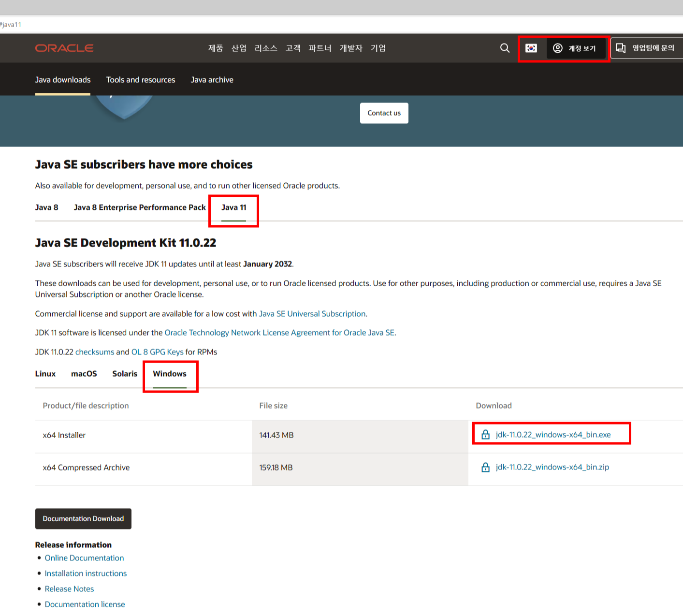
Task: Click the Documentation Download button
Action: [x=83, y=519]
